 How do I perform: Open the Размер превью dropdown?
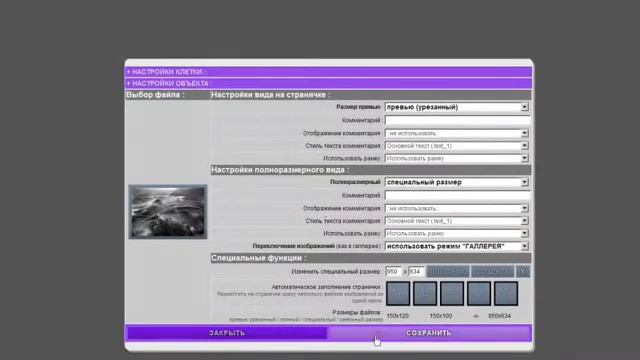click(x=457, y=107)
